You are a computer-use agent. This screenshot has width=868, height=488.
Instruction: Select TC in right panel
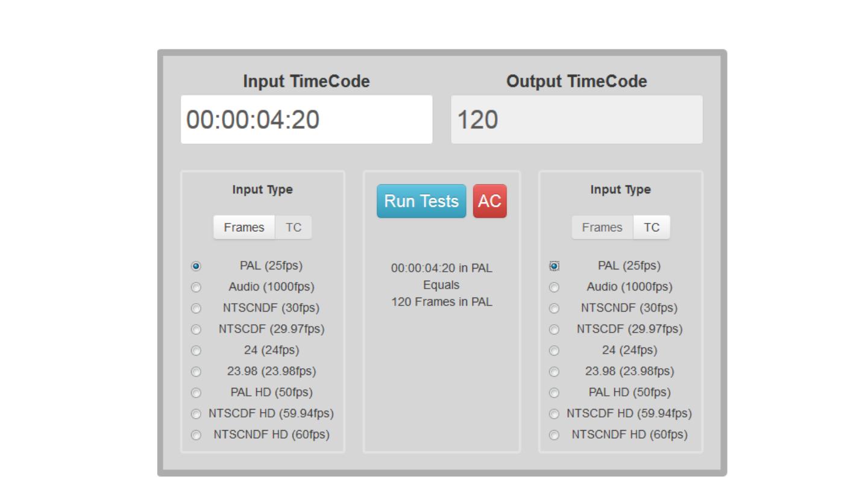tap(652, 228)
